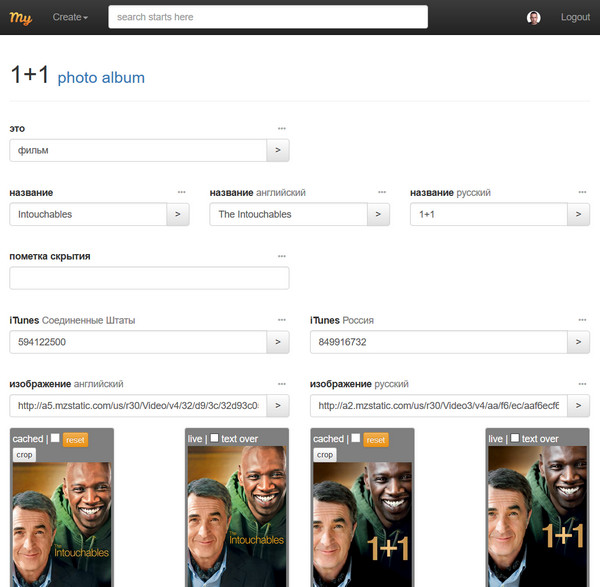Open ellipsis menu for 'изображение русский'
This screenshot has width=600, height=587.
point(583,384)
